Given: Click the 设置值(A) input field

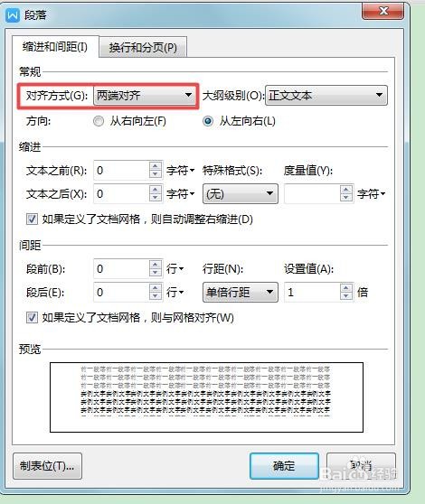Looking at the screenshot, I should coord(312,292).
